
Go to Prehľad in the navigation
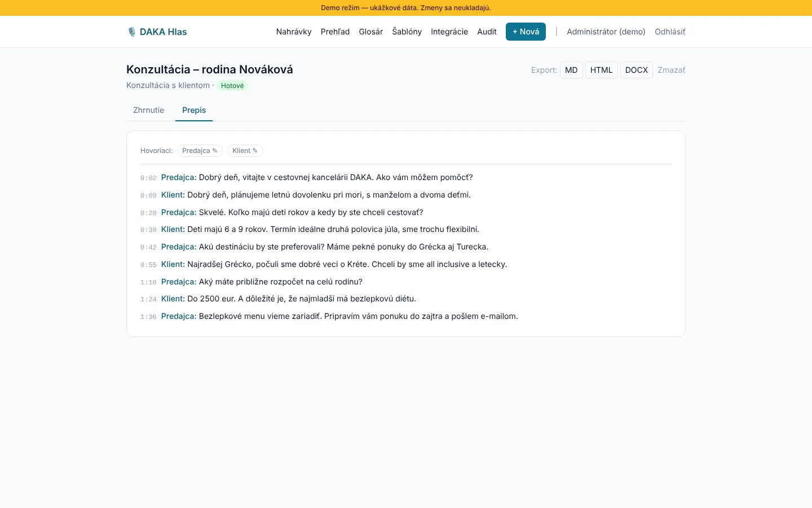(x=335, y=32)
